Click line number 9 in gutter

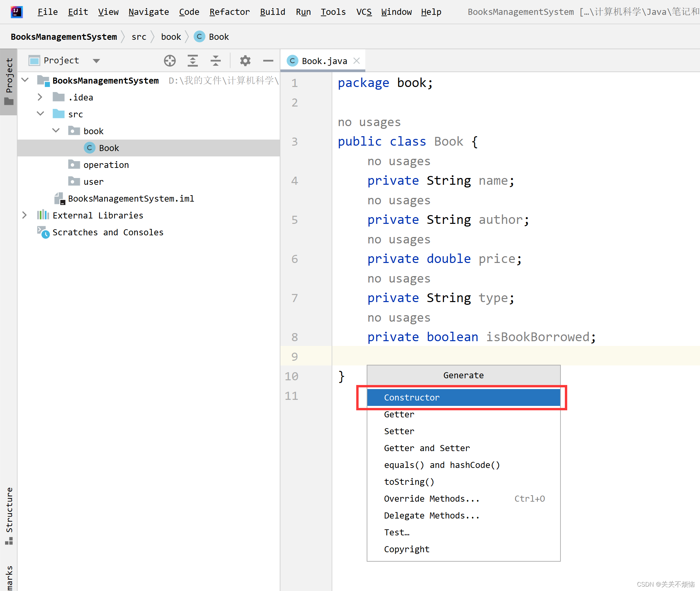(294, 356)
